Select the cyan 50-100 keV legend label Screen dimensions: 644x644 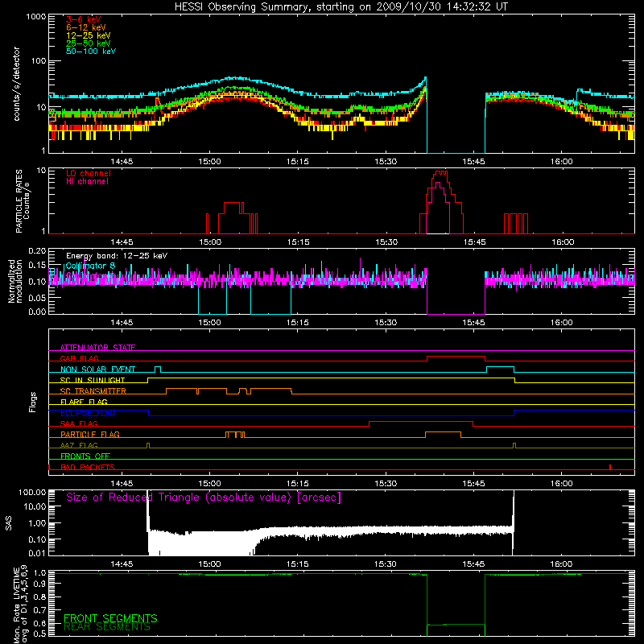tap(91, 52)
